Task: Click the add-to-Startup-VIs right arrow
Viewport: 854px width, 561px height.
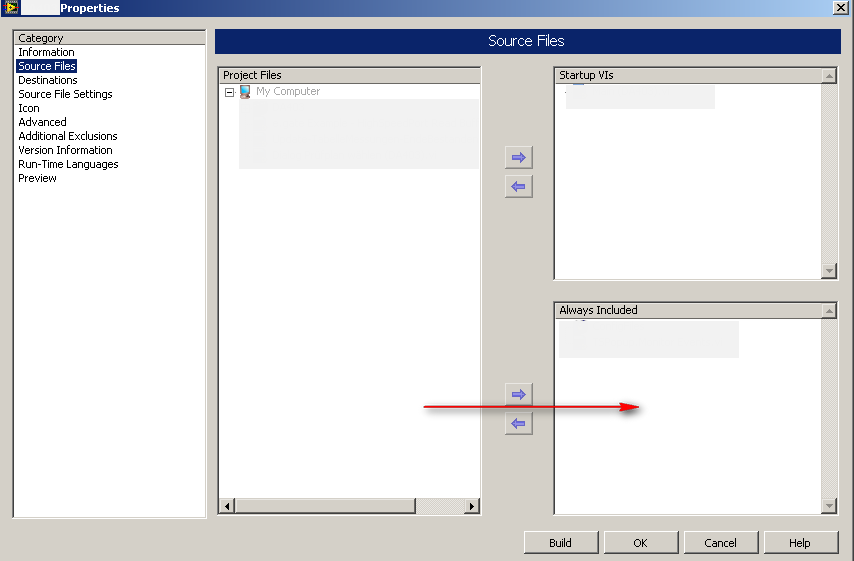Action: (518, 157)
